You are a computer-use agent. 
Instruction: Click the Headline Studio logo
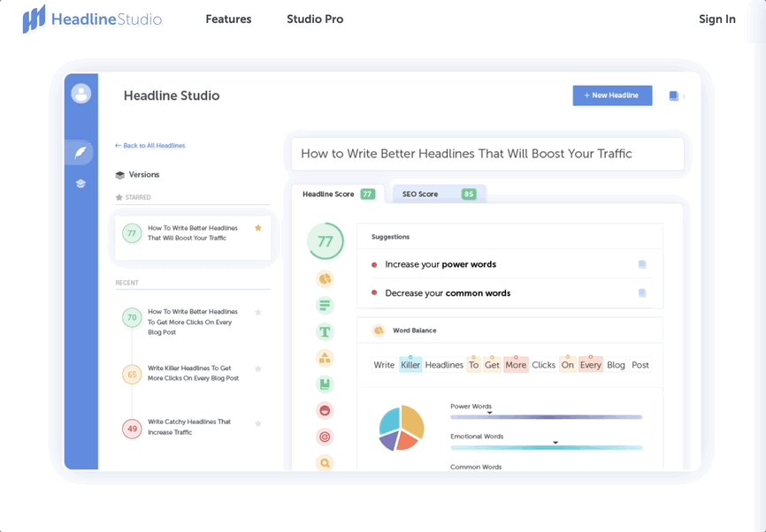(92, 19)
